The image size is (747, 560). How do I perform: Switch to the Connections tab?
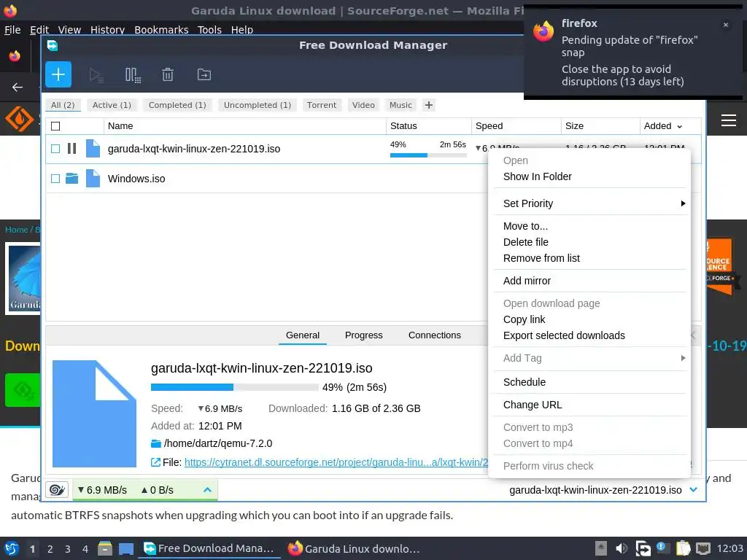pyautogui.click(x=435, y=335)
